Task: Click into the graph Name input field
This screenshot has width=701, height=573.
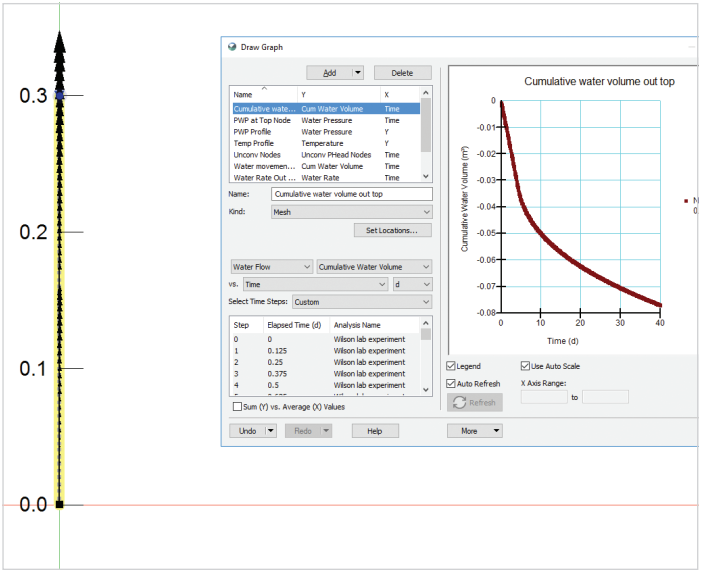Action: point(352,194)
